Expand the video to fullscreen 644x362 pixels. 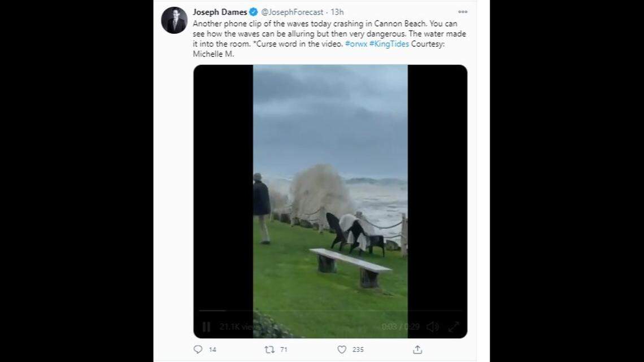pyautogui.click(x=453, y=326)
